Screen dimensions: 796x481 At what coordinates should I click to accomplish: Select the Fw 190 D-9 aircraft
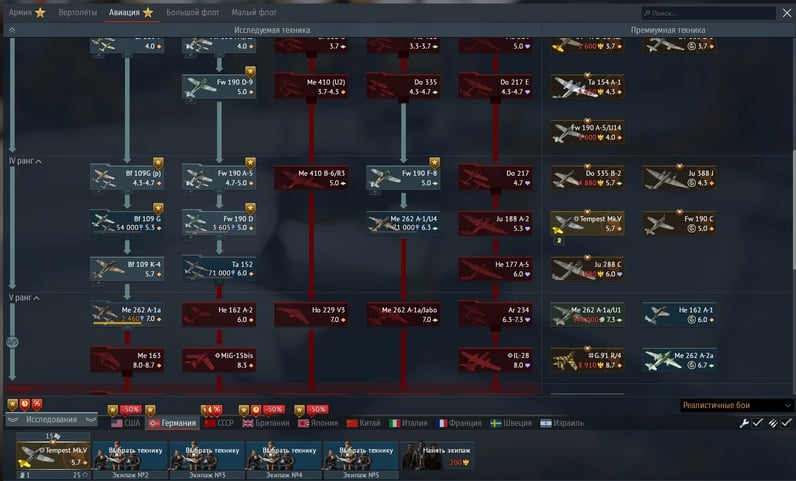[218, 86]
